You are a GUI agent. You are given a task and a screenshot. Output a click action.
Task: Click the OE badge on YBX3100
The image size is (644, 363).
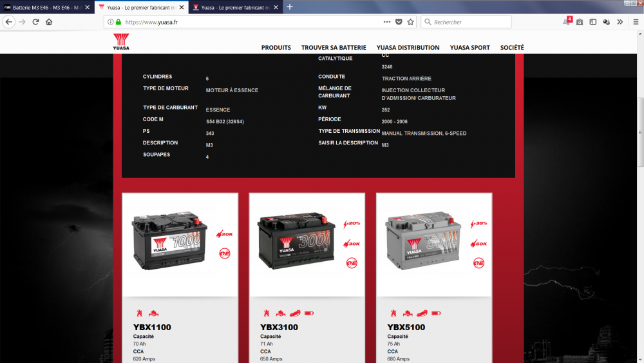352,262
